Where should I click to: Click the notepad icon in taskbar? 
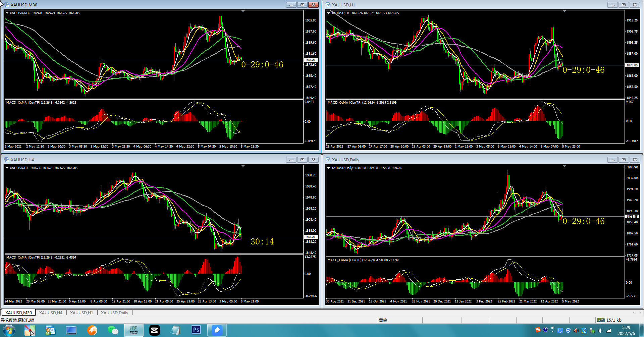[x=175, y=330]
